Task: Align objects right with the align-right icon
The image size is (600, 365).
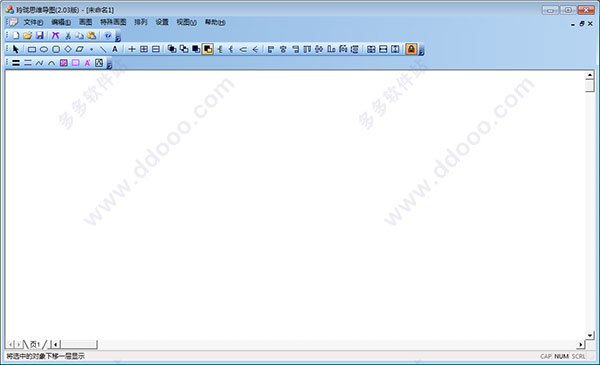Action: point(295,49)
